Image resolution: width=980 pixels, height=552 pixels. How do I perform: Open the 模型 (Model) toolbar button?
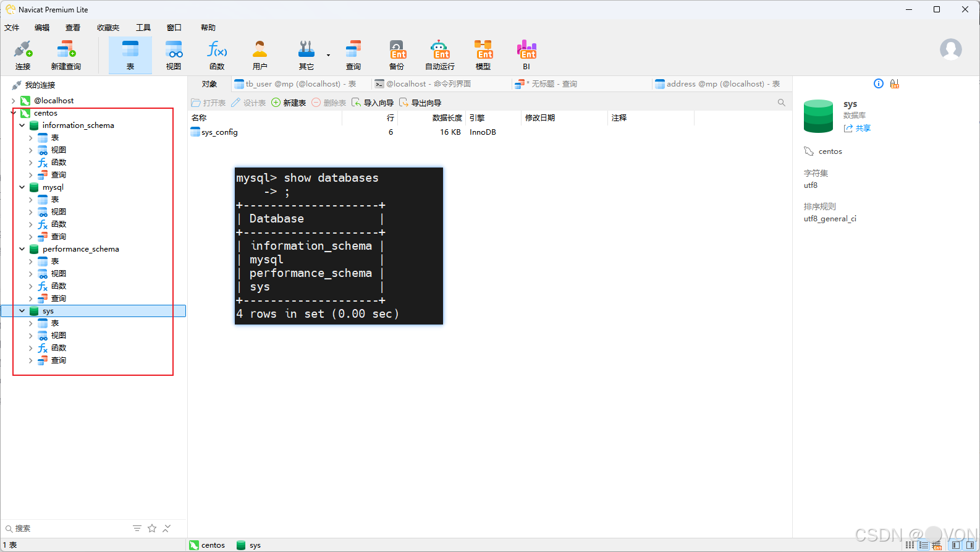pyautogui.click(x=483, y=56)
